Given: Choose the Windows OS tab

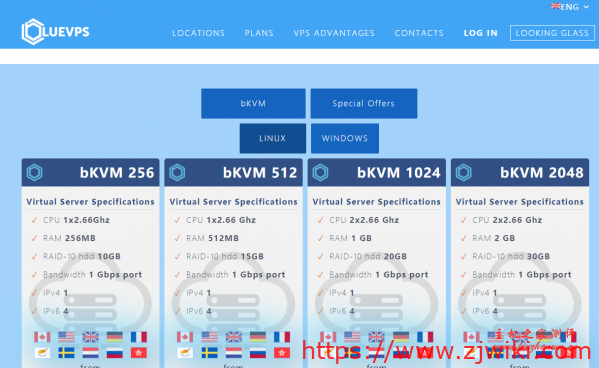Looking at the screenshot, I should click(345, 138).
